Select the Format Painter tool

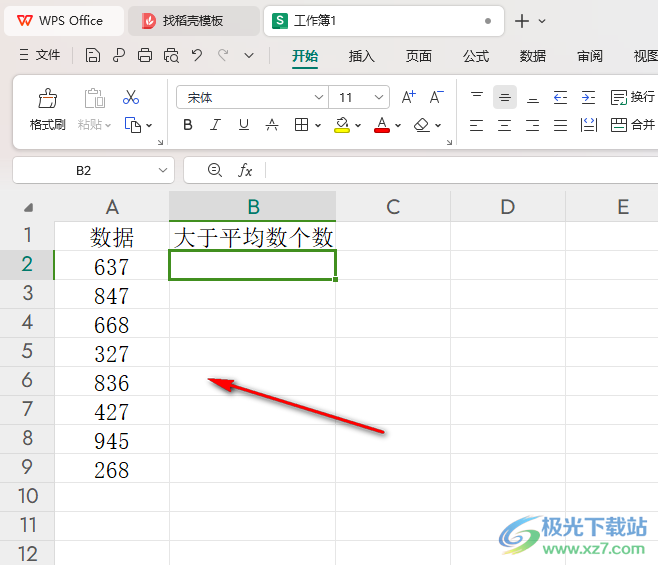click(47, 108)
